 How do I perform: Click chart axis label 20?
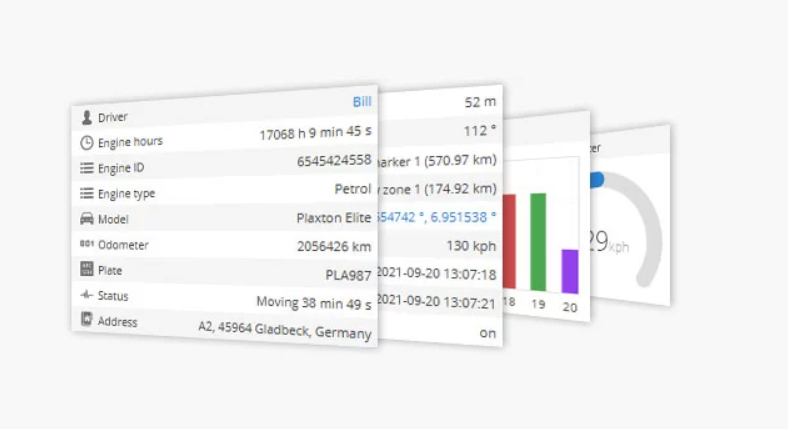(570, 307)
